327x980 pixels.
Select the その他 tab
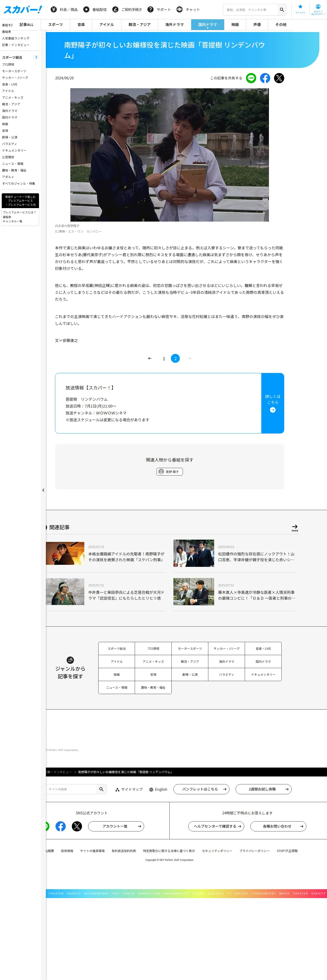click(x=281, y=25)
